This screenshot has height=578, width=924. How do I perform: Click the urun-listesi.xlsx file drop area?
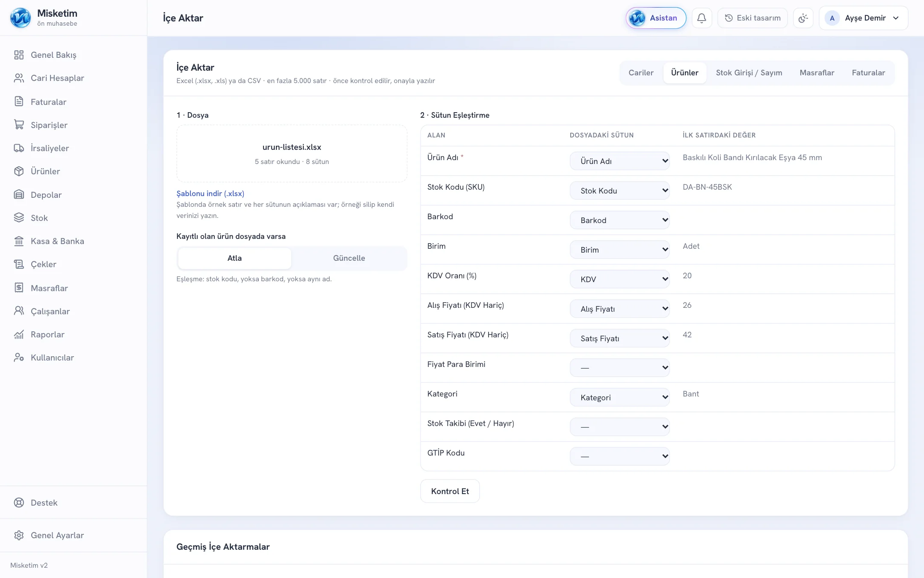coord(292,154)
